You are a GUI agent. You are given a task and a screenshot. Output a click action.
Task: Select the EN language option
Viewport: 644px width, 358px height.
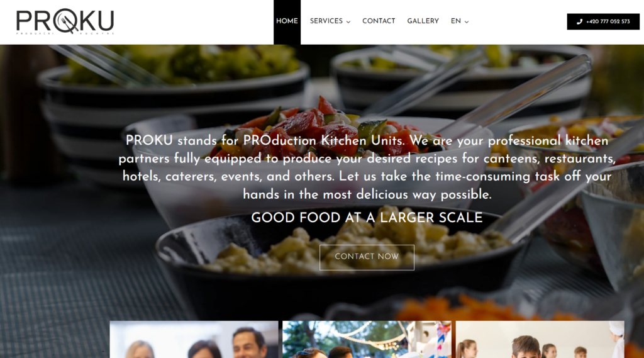(x=456, y=21)
